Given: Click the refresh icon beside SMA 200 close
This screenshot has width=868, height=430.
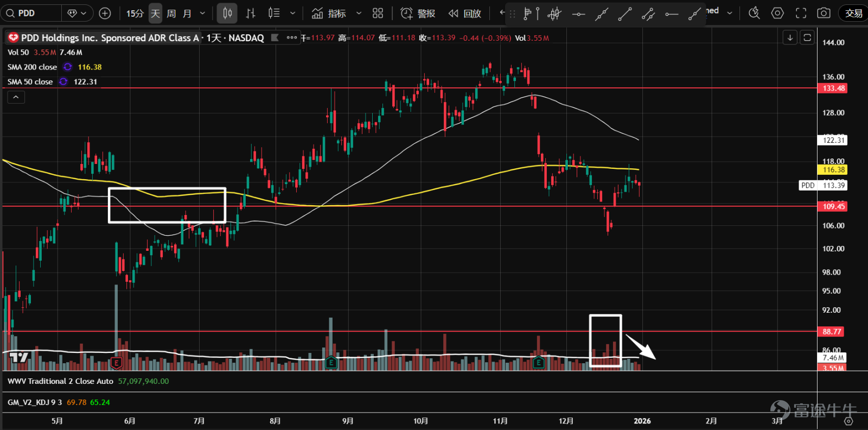Looking at the screenshot, I should (68, 67).
